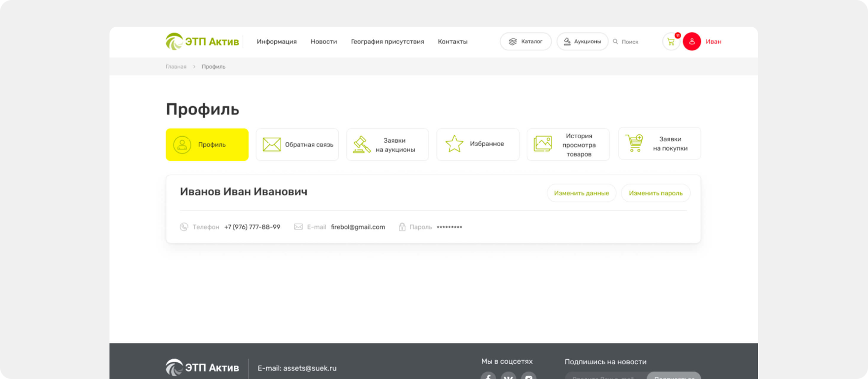Click the gavel icon for Заявки на аукционы
868x379 pixels.
(362, 145)
